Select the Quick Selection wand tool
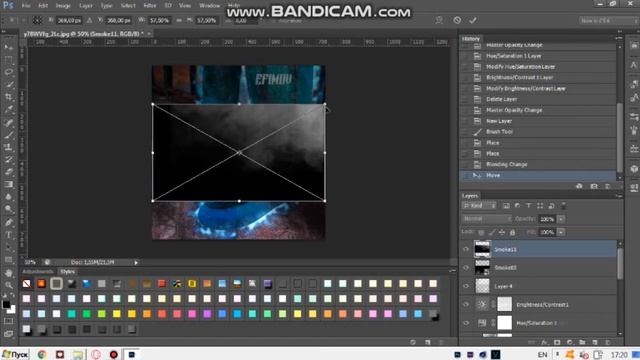This screenshot has height=360, width=640. pyautogui.click(x=9, y=85)
